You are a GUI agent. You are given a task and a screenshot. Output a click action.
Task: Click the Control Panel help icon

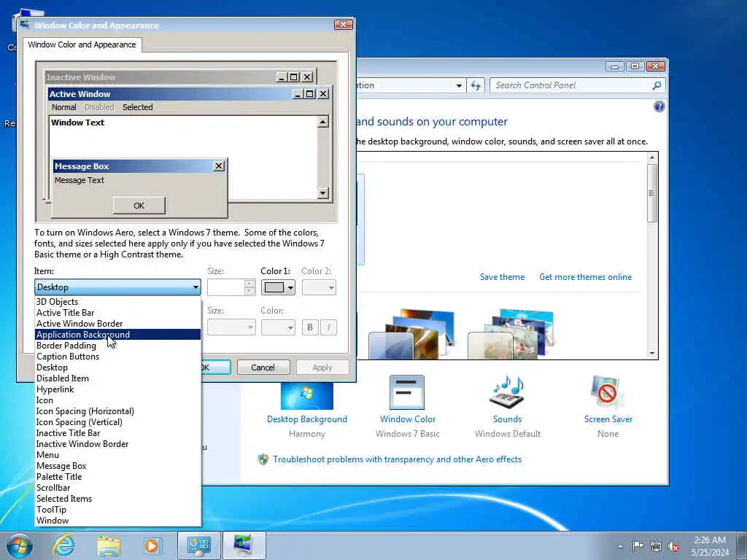coord(659,106)
